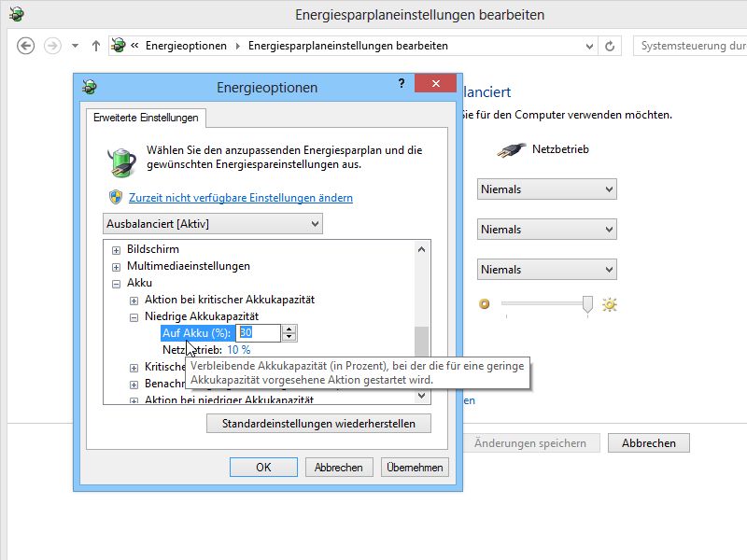Click Abbrechen in the background window
This screenshot has width=747, height=560.
click(648, 442)
